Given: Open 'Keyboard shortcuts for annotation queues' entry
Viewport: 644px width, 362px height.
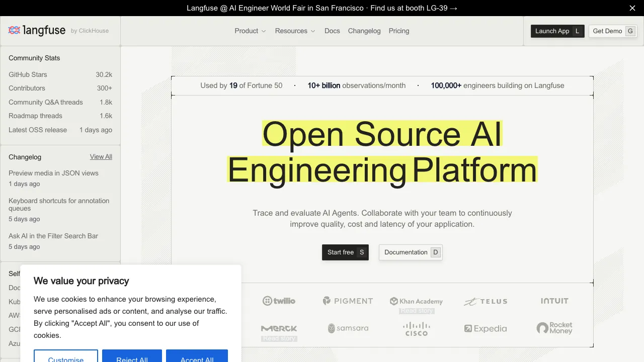Looking at the screenshot, I should [60, 210].
